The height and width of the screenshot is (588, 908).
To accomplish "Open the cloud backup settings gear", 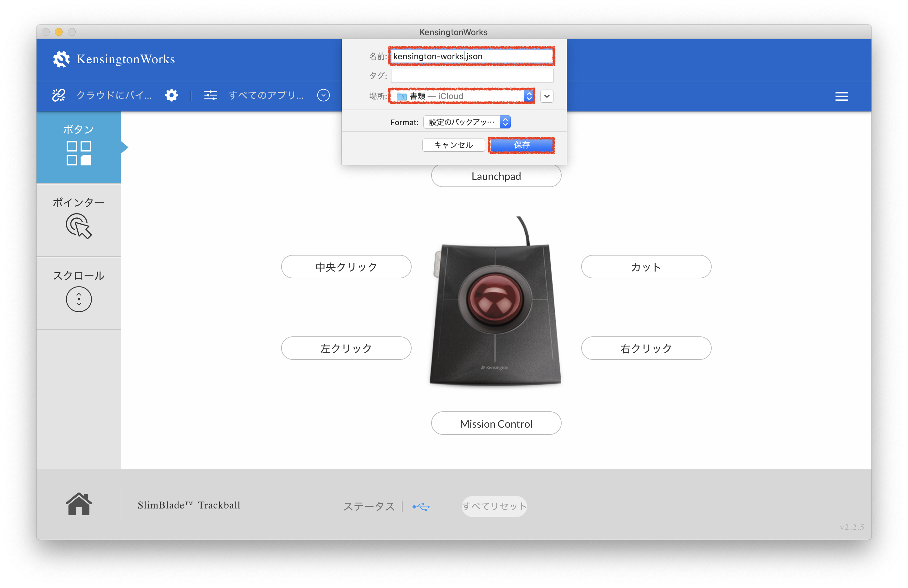I will click(171, 95).
